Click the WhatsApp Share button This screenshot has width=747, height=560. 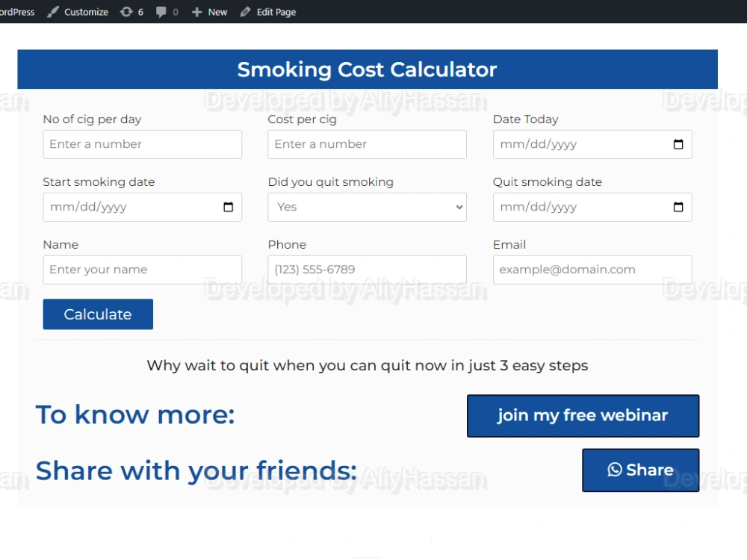pyautogui.click(x=640, y=470)
